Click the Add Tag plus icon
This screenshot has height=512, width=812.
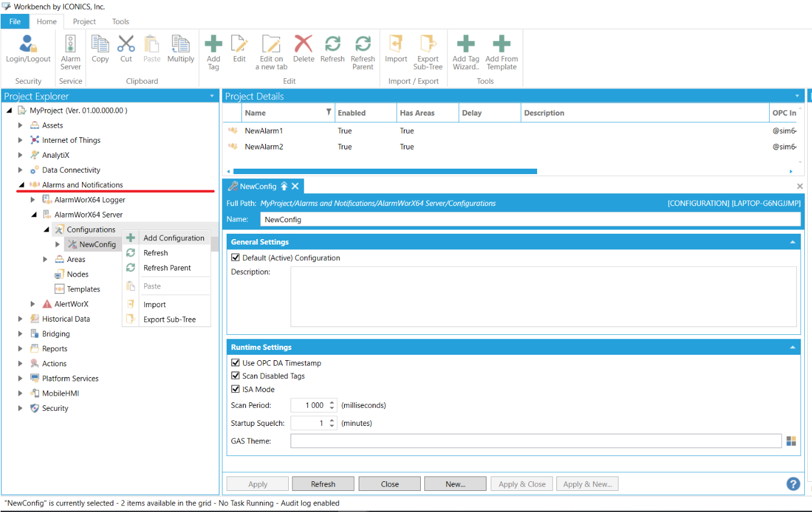coord(213,45)
